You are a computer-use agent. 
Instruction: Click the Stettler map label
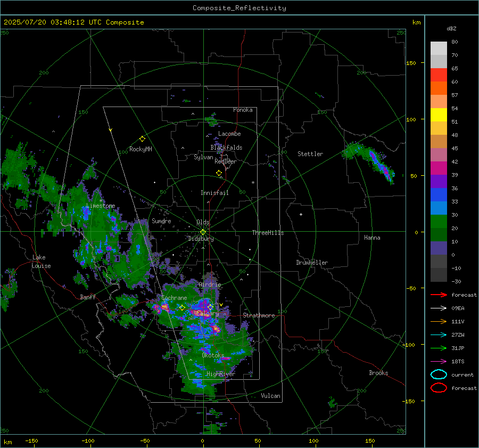point(310,154)
